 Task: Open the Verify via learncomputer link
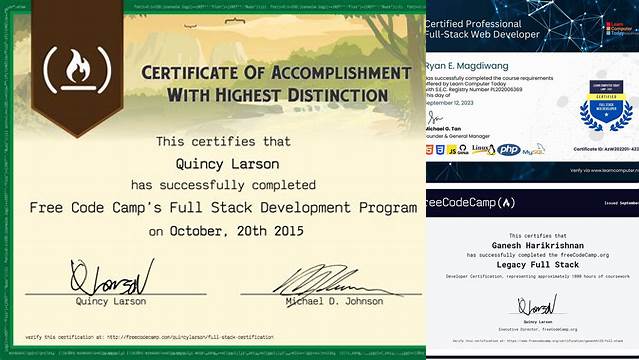[604, 170]
